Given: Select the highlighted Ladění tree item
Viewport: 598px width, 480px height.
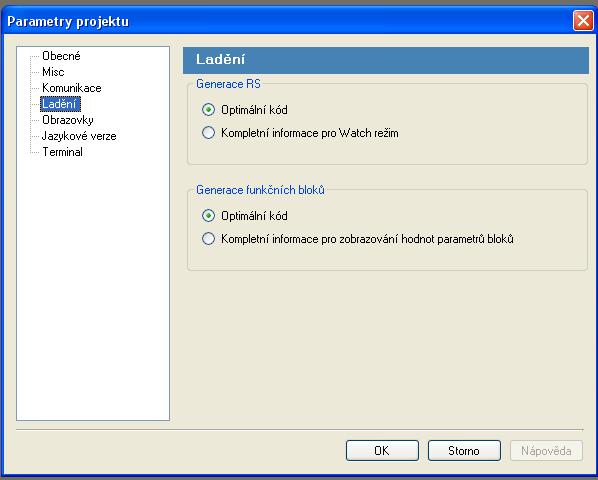Looking at the screenshot, I should pos(60,104).
